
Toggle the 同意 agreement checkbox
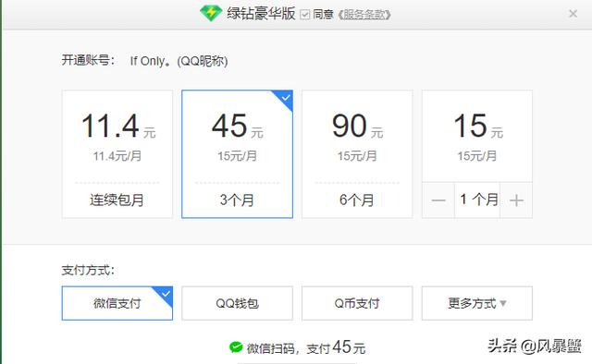coord(304,15)
